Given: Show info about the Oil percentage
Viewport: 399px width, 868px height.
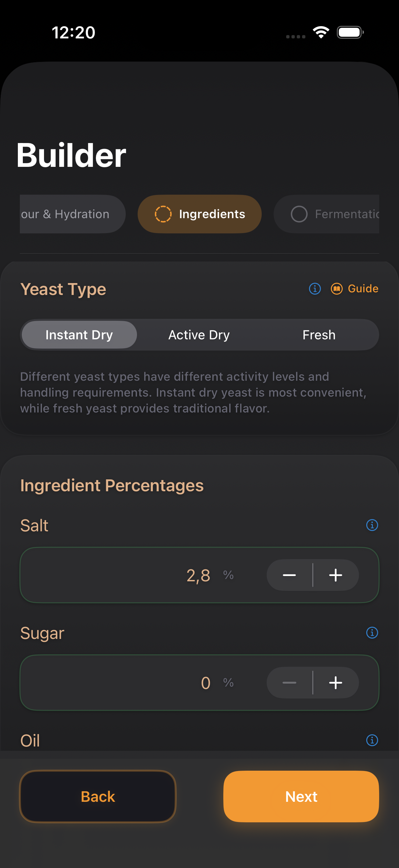Looking at the screenshot, I should [x=372, y=741].
